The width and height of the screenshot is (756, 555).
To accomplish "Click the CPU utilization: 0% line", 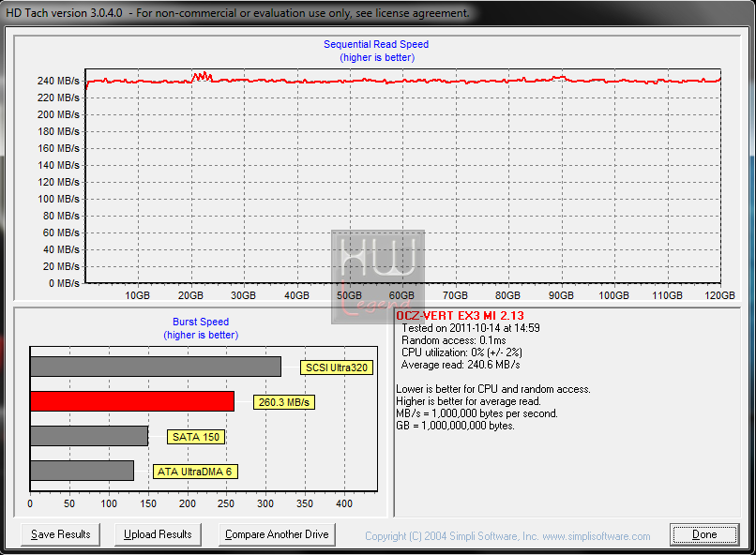I will coord(461,352).
